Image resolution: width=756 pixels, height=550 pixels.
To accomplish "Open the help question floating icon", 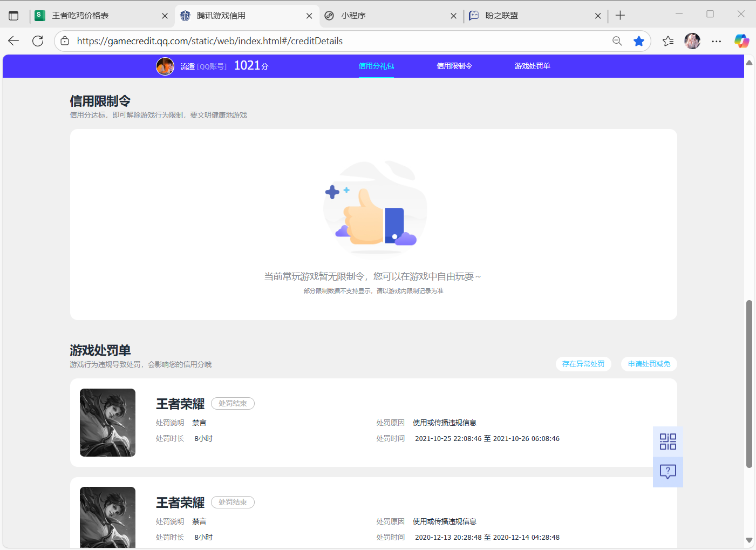I will [x=668, y=472].
